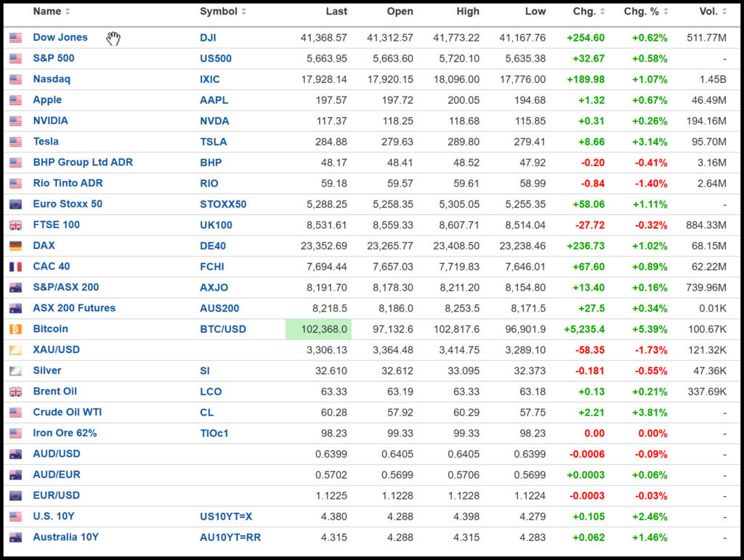Click XAU/USD percent change -1.73%
The height and width of the screenshot is (560, 744).
coord(651,350)
